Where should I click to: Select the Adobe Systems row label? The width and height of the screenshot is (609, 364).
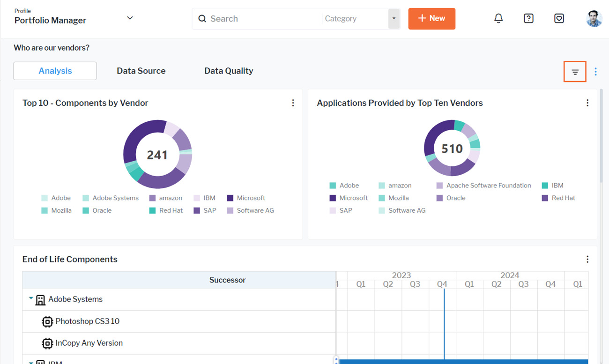click(x=75, y=299)
